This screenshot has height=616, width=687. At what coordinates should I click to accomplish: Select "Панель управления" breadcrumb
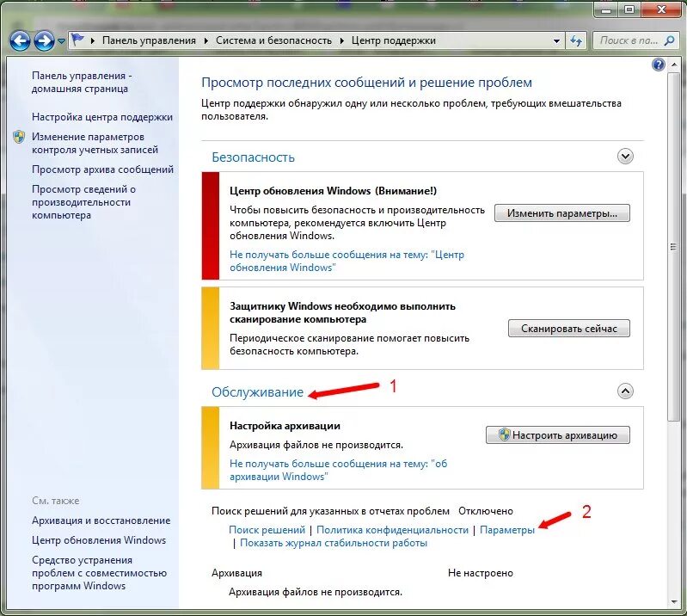pyautogui.click(x=149, y=40)
